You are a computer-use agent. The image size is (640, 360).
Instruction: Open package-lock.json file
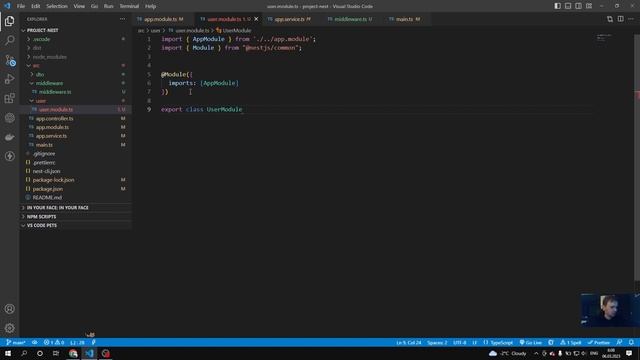pos(76,180)
